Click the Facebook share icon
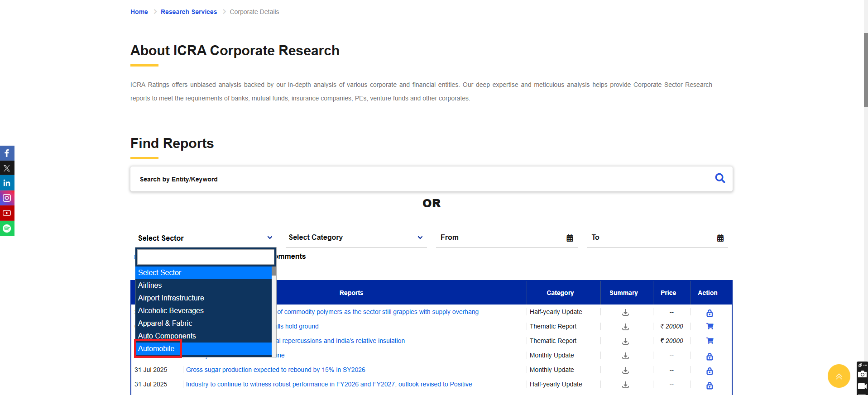Image resolution: width=868 pixels, height=395 pixels. pyautogui.click(x=7, y=153)
